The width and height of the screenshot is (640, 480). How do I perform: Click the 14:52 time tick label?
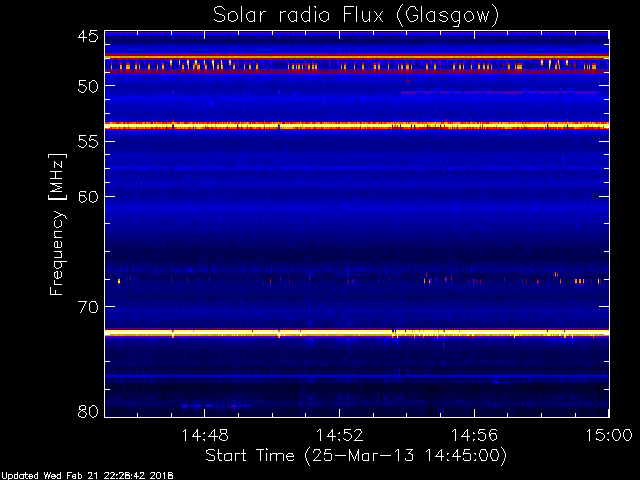[340, 435]
